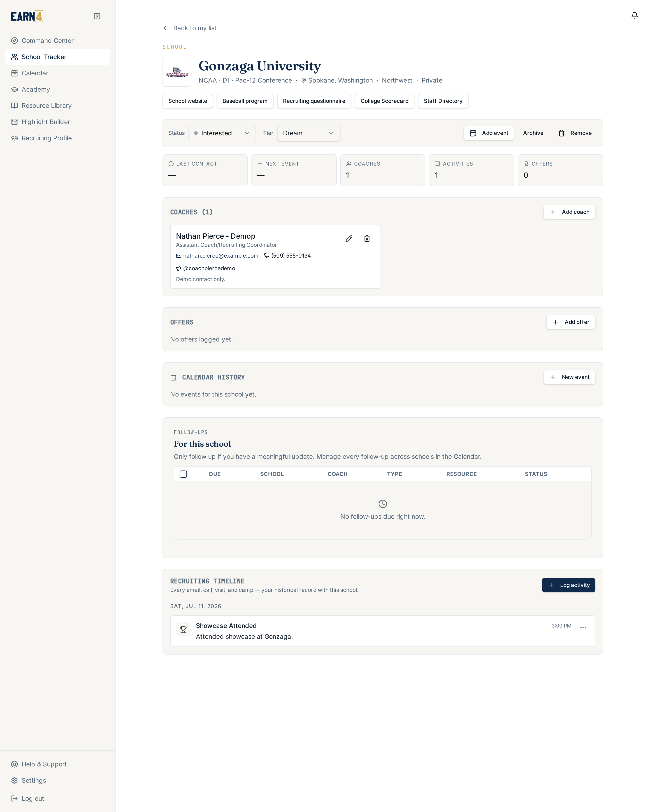The width and height of the screenshot is (650, 812).
Task: Click the trophy icon for Showcase Attended
Action: click(x=183, y=629)
